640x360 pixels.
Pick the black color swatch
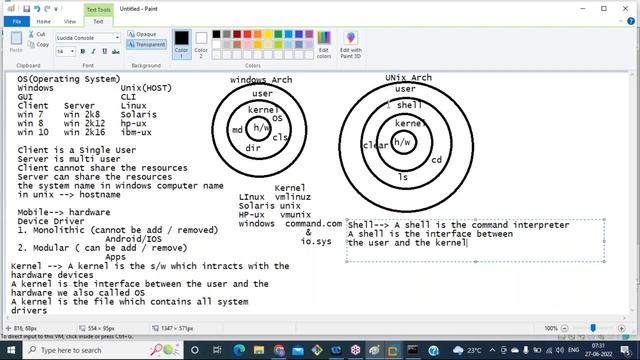point(216,34)
